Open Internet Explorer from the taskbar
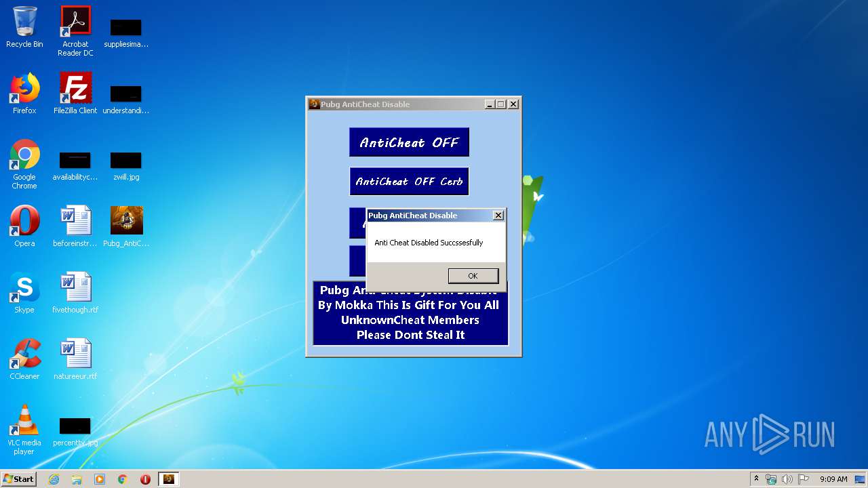 pyautogui.click(x=54, y=479)
